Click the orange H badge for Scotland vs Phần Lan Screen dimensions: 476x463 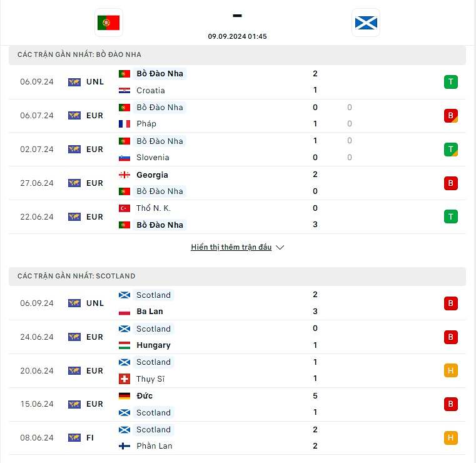(x=450, y=438)
